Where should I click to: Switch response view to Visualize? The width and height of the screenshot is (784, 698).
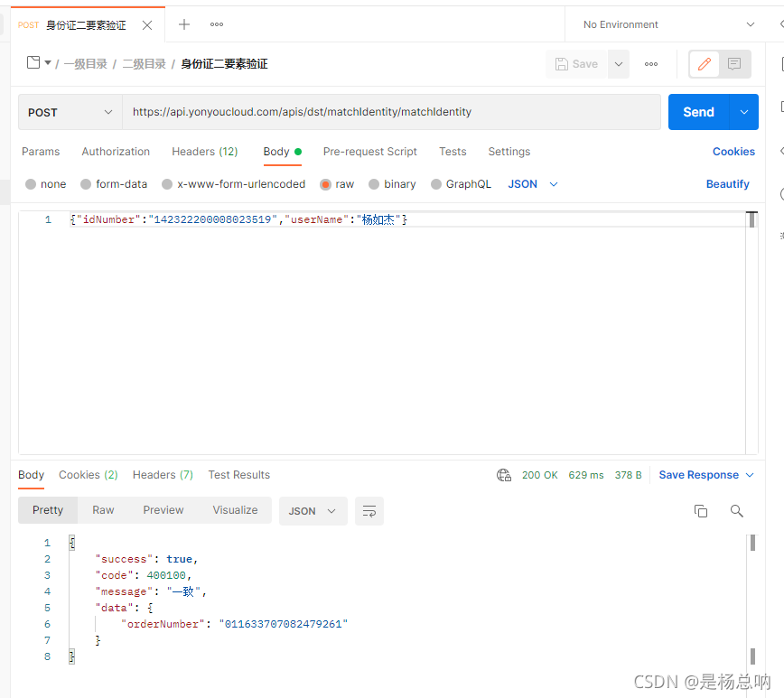coord(235,510)
